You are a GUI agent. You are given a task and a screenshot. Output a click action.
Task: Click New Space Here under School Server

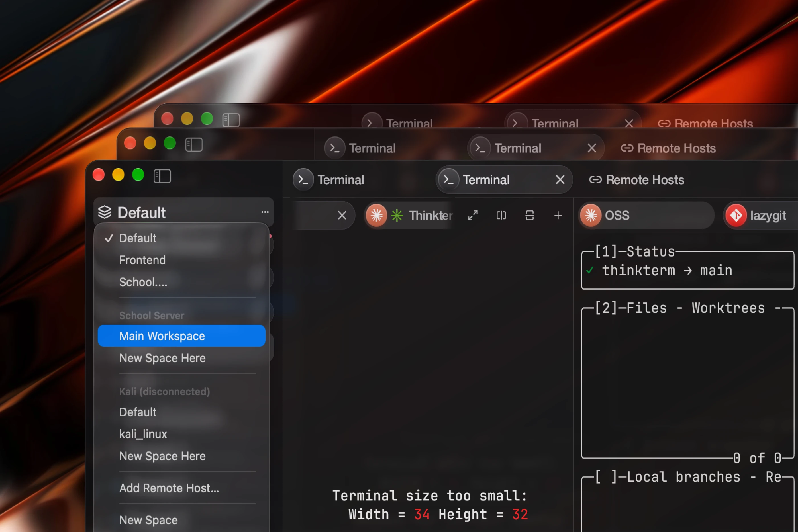coord(181,358)
